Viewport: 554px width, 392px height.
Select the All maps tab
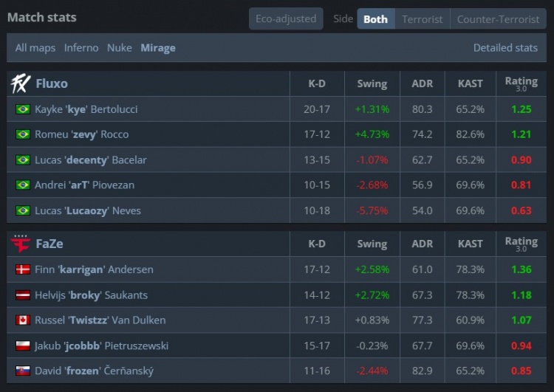pos(35,48)
